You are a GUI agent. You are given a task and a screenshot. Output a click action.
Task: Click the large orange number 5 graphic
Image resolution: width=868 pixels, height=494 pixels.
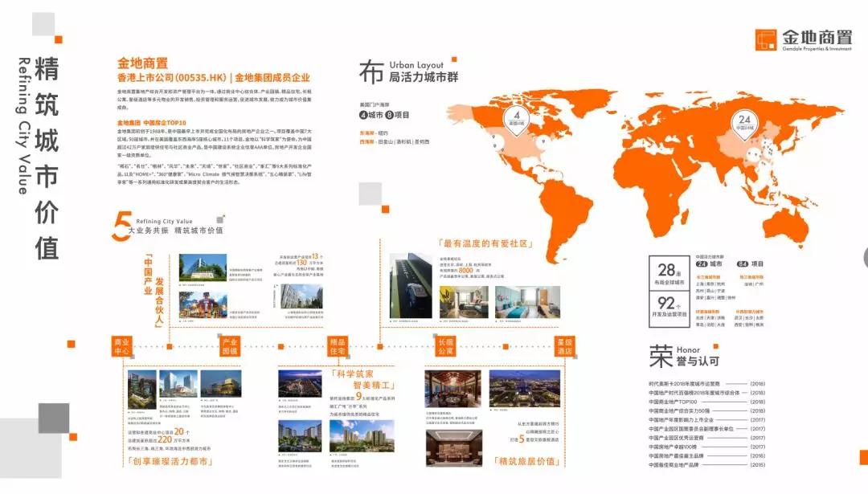121,227
